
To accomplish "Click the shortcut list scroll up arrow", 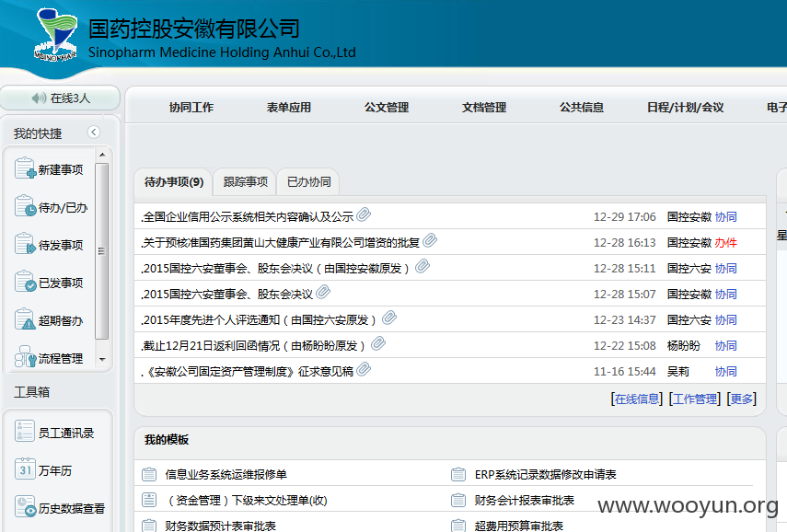I will point(102,155).
